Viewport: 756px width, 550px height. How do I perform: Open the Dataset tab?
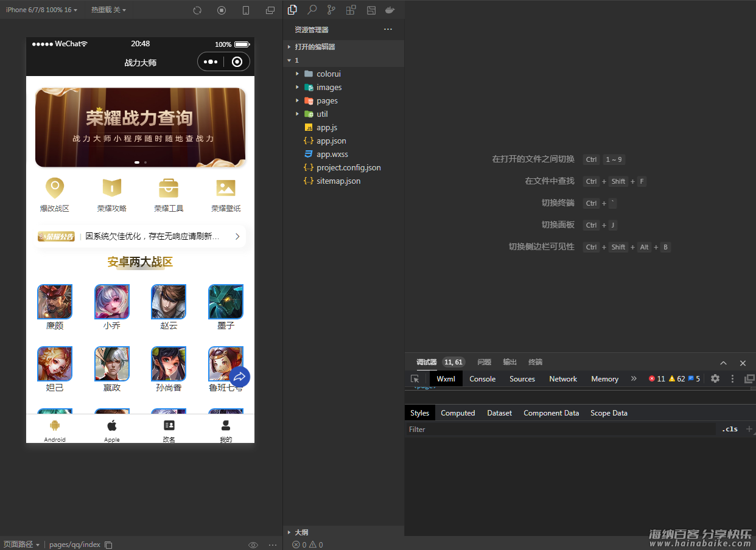tap(500, 412)
